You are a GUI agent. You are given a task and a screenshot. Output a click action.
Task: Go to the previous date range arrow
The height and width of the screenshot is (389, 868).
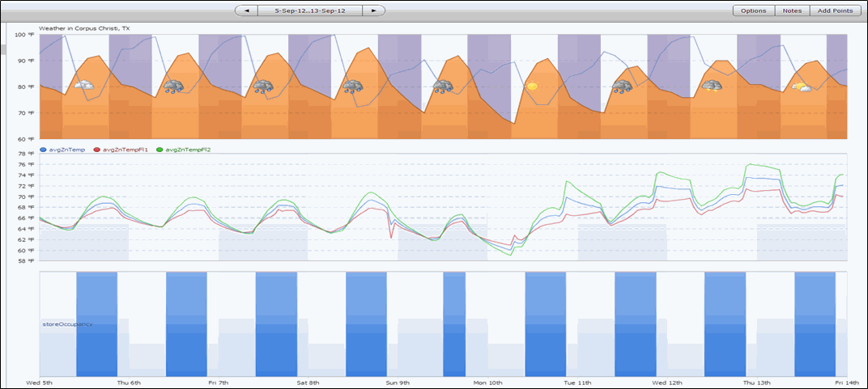[246, 11]
